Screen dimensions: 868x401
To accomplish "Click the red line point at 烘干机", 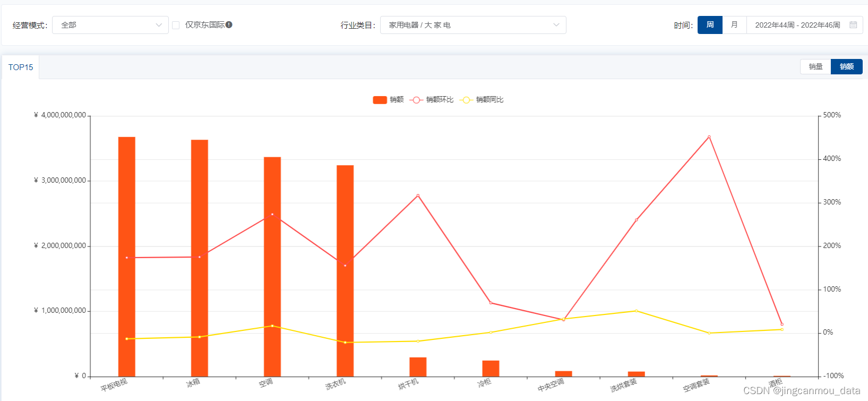I will (418, 195).
